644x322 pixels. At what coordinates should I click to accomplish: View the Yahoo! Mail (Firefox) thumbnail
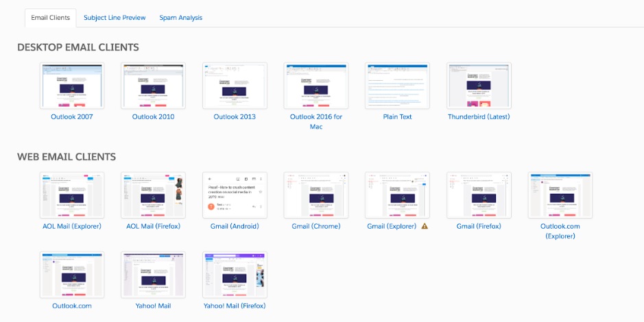(x=235, y=275)
